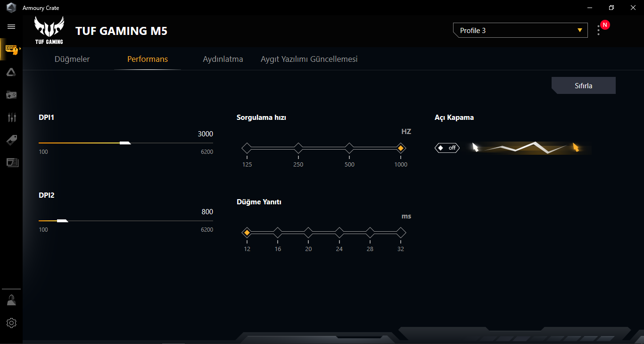This screenshot has height=344, width=644.
Task: Open the hamburger menu in sidebar
Action: coord(11,27)
